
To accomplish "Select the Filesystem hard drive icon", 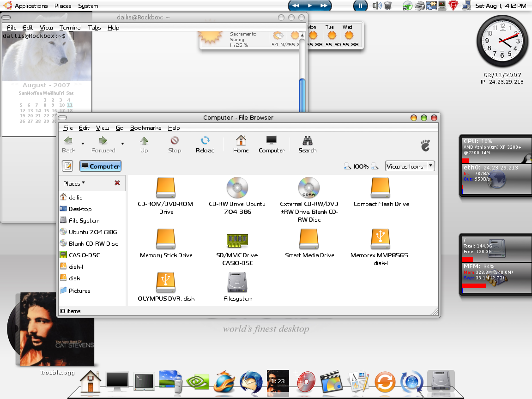I will pyautogui.click(x=237, y=283).
